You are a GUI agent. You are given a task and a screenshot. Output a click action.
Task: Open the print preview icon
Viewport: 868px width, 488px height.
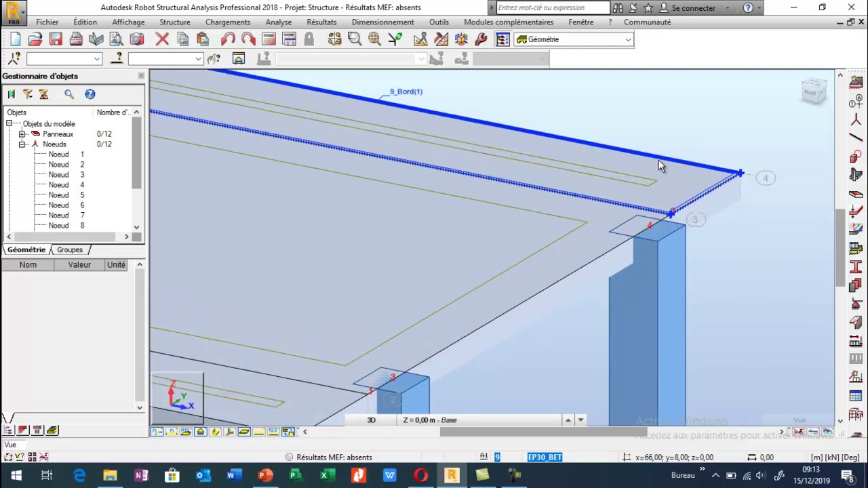click(x=117, y=39)
